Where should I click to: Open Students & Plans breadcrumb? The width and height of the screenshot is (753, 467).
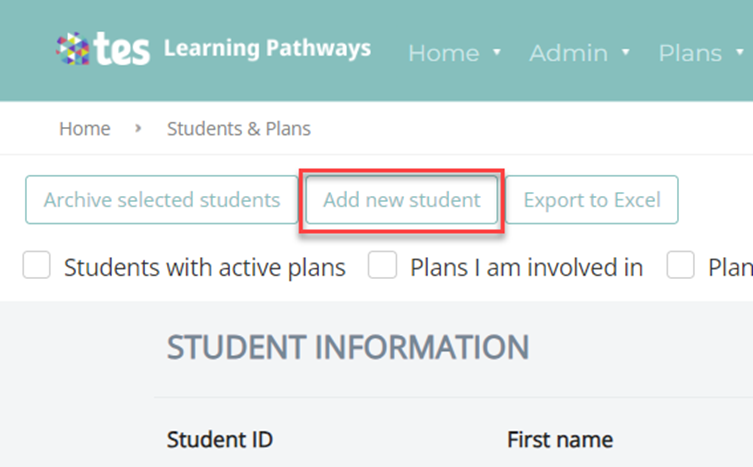(239, 129)
